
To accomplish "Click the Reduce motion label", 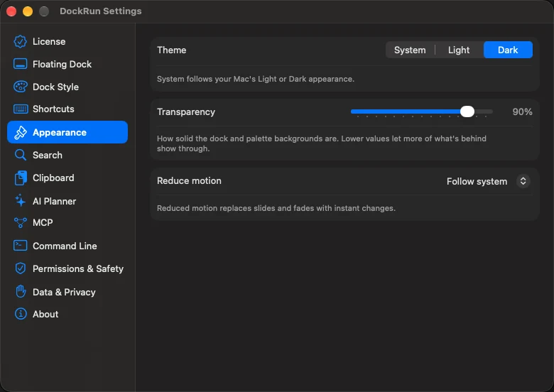I will click(189, 181).
